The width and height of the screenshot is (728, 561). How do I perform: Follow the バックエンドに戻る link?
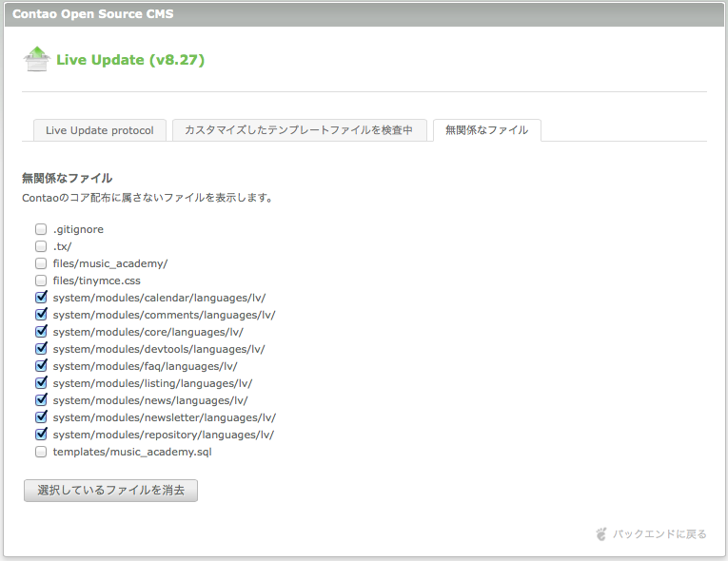659,534
